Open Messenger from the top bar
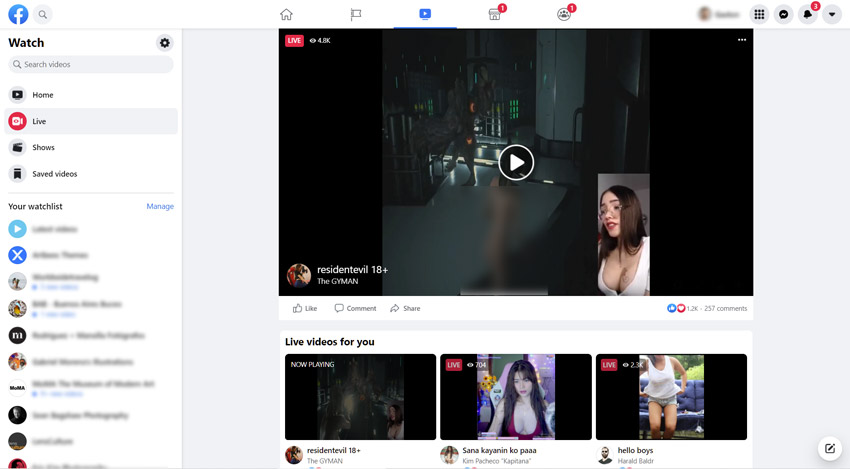Image resolution: width=850 pixels, height=469 pixels. [x=783, y=15]
